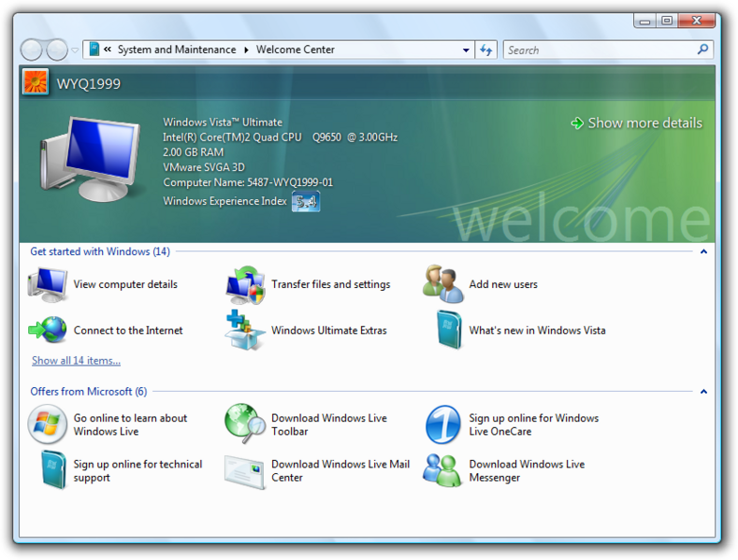Click the large computer image in header

click(90, 159)
